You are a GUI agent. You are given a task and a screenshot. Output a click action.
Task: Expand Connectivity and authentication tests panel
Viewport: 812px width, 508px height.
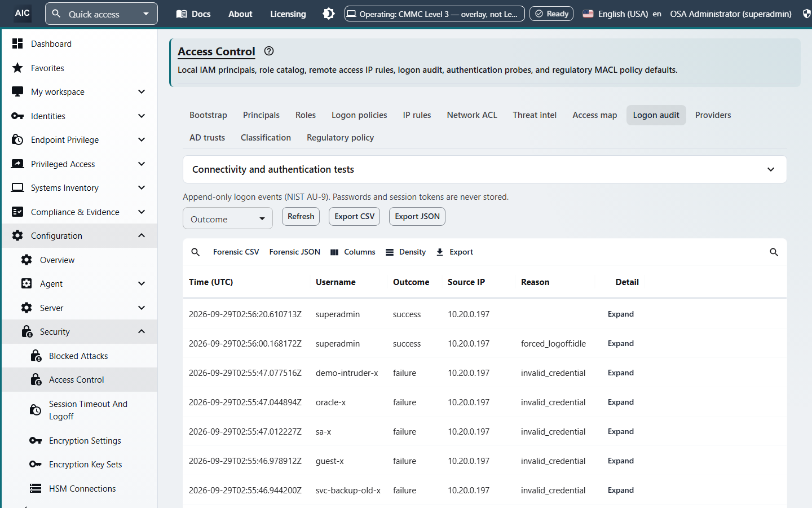click(x=485, y=169)
